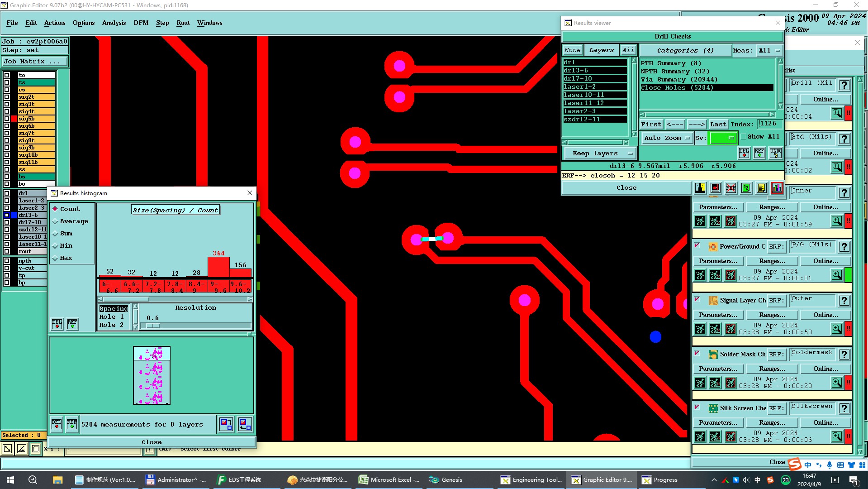Open the Actions menu
The width and height of the screenshot is (868, 489).
pyautogui.click(x=55, y=23)
